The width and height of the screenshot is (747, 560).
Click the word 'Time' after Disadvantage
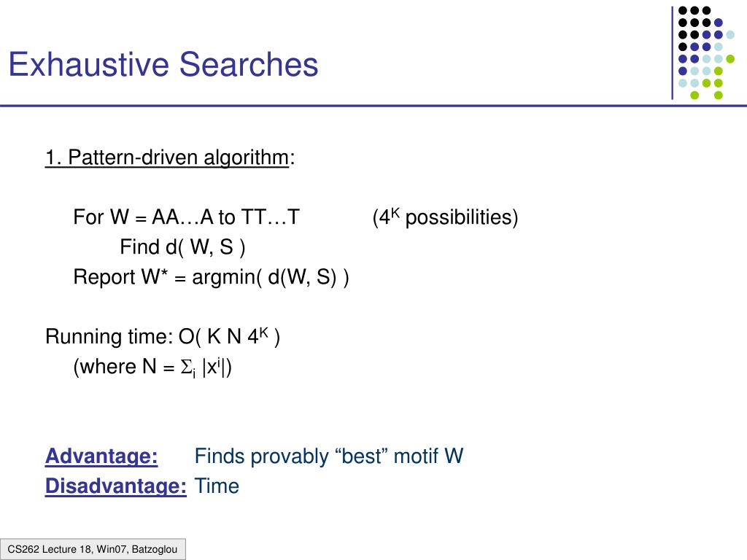(217, 486)
